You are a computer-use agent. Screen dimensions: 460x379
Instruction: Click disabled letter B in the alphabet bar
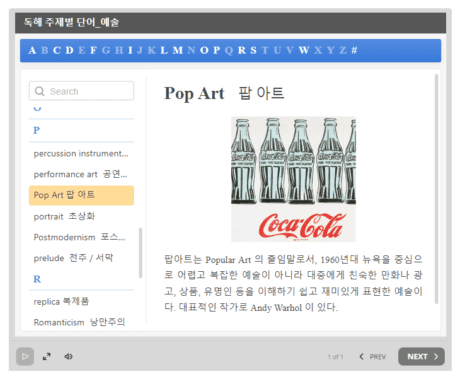44,50
